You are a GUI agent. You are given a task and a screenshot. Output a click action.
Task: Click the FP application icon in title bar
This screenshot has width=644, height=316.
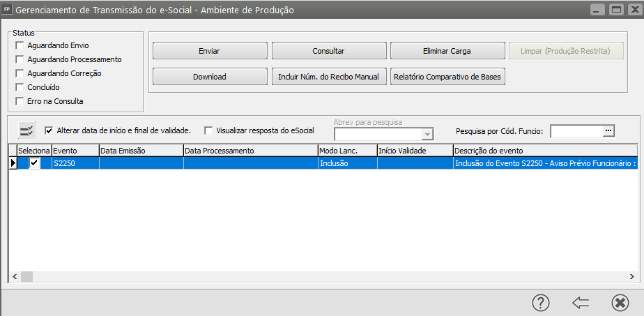coord(6,10)
